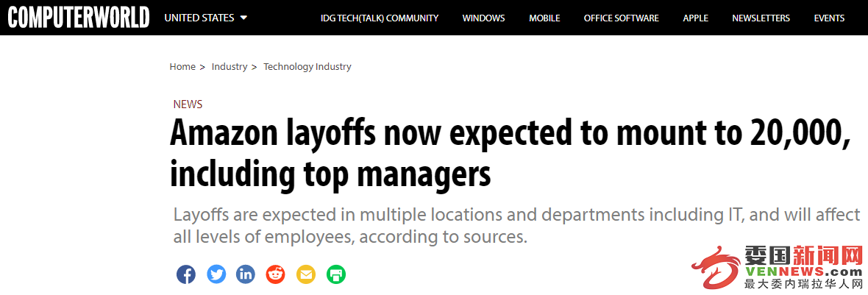Viewport: 868px width, 295px height.
Task: Click the Home breadcrumb link
Action: pyautogui.click(x=182, y=66)
